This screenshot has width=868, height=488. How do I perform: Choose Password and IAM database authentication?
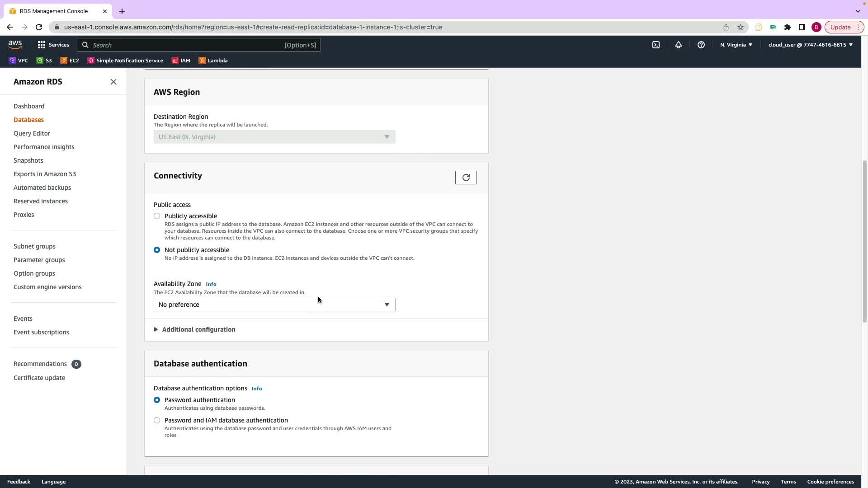[x=157, y=420]
